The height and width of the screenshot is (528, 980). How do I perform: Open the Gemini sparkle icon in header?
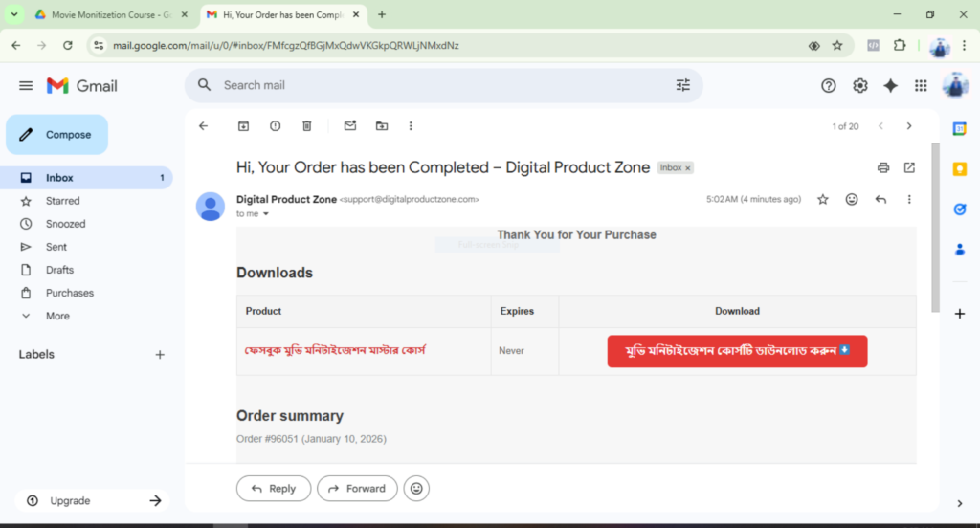(x=890, y=85)
